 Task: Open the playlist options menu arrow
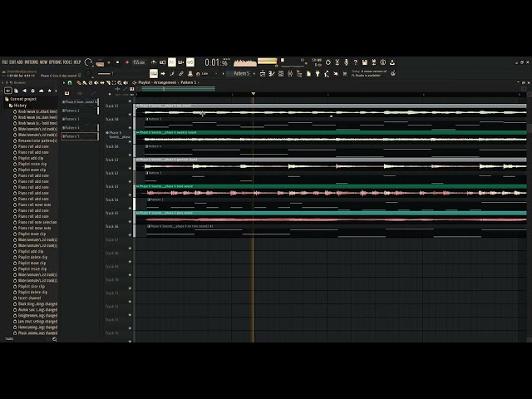click(64, 82)
